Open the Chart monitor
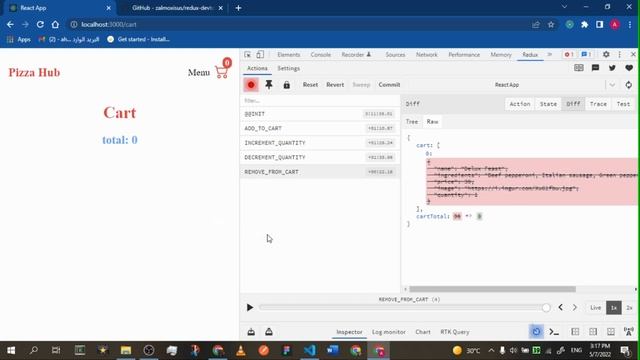640x360 pixels. (x=423, y=332)
